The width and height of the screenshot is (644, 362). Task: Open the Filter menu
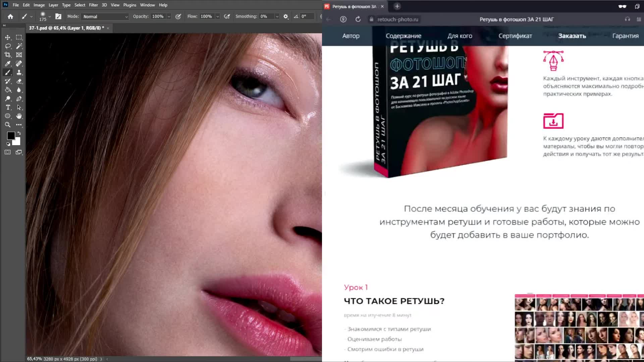click(93, 5)
